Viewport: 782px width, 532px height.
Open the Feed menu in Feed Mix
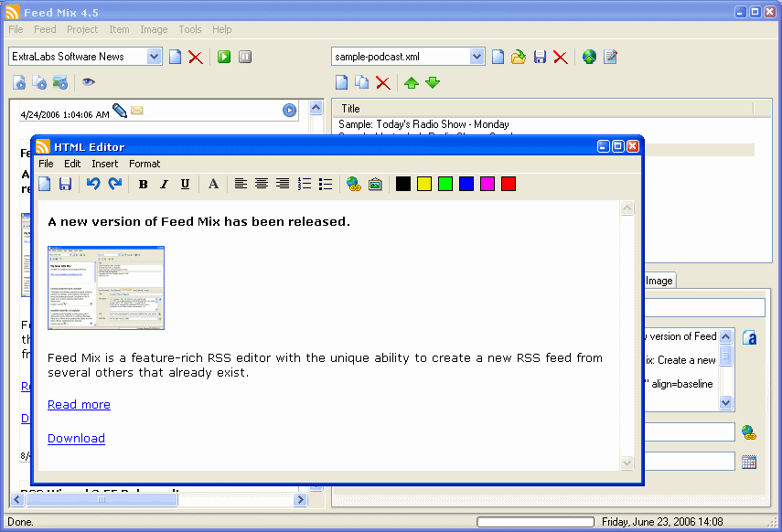pos(45,29)
